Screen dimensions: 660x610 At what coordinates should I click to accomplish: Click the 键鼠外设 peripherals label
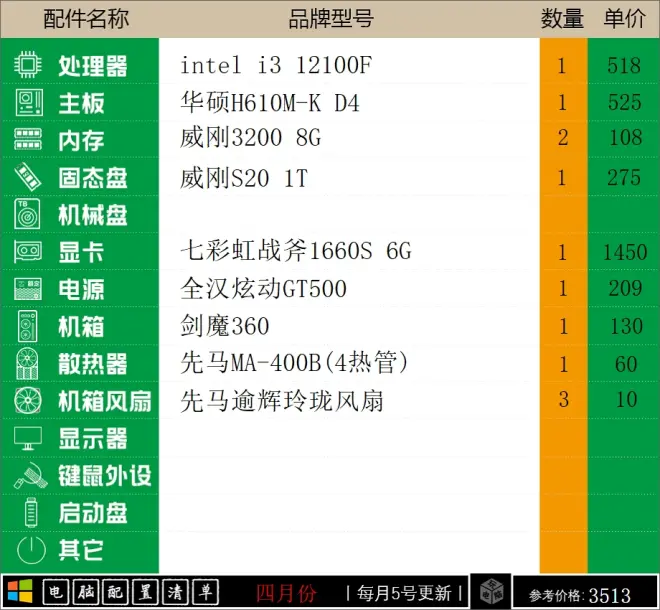click(104, 476)
